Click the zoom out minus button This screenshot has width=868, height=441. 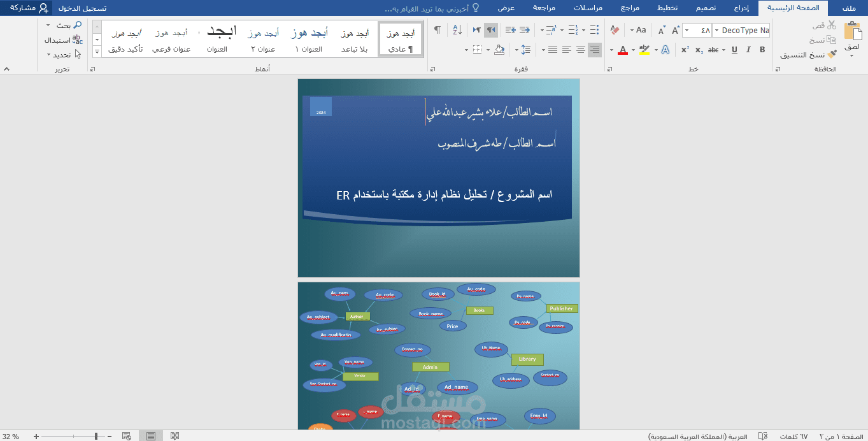(x=110, y=437)
